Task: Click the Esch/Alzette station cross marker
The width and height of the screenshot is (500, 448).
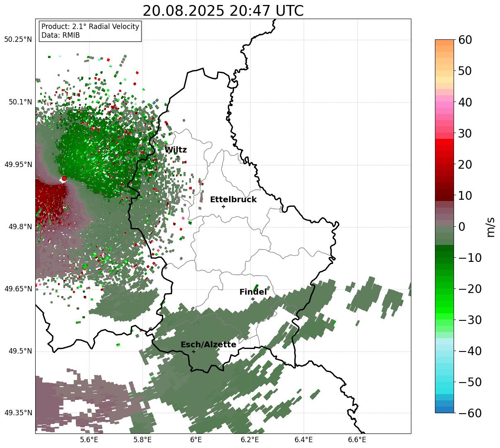Action: 193,351
